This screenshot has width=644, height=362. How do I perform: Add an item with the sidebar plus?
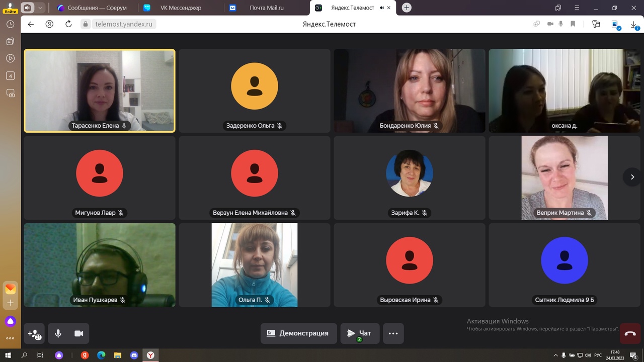point(10,303)
